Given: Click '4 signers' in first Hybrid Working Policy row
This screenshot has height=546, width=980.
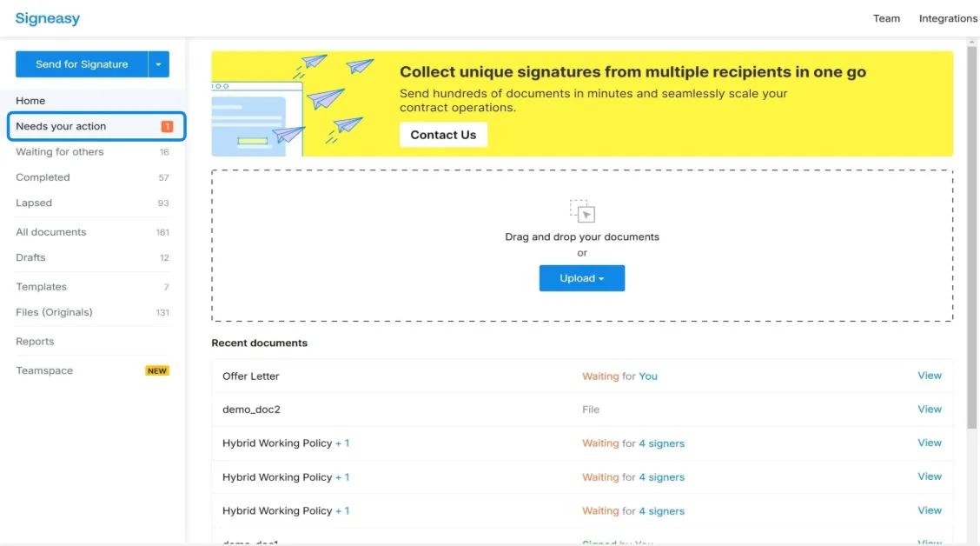Looking at the screenshot, I should coord(661,443).
